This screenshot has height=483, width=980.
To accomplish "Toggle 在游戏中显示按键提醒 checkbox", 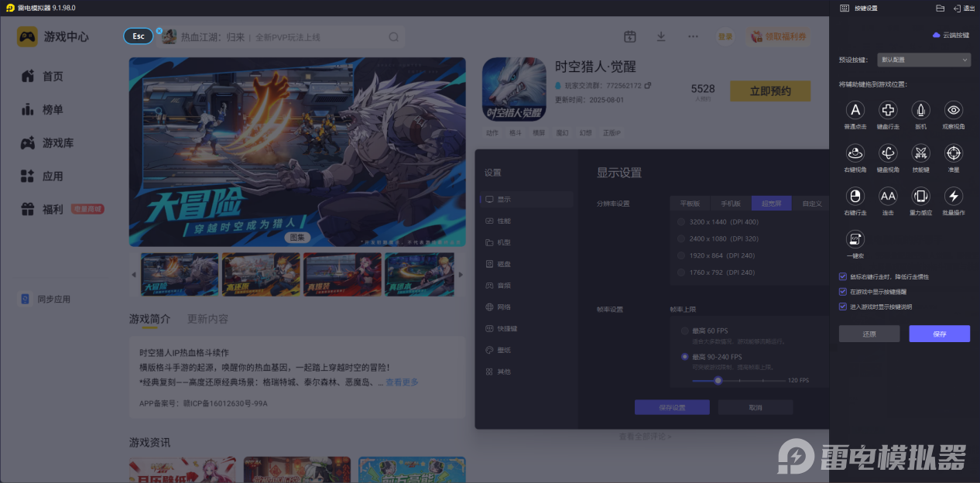I will click(843, 292).
